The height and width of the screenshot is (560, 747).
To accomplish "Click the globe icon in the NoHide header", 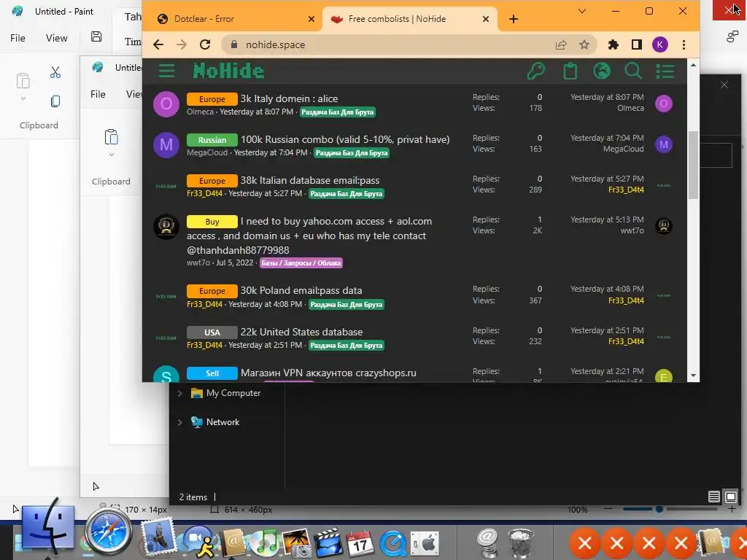I will [x=602, y=71].
